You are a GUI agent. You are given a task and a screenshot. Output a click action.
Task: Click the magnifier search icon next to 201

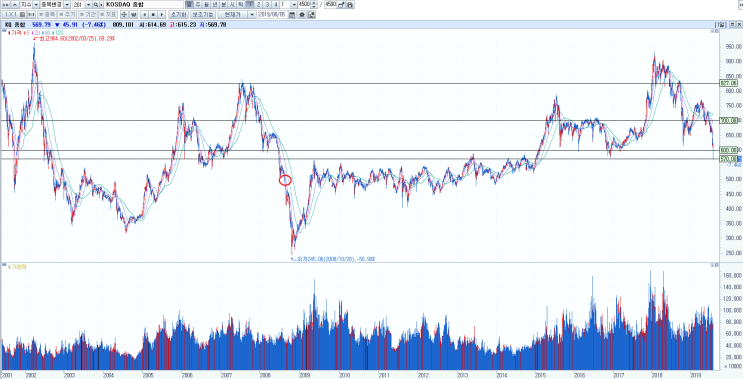pos(96,4)
